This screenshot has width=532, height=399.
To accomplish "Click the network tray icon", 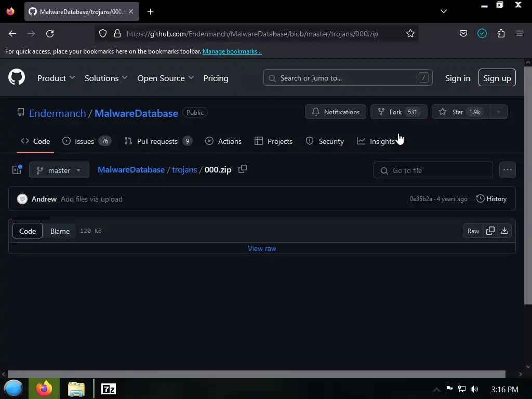I will click(x=462, y=389).
